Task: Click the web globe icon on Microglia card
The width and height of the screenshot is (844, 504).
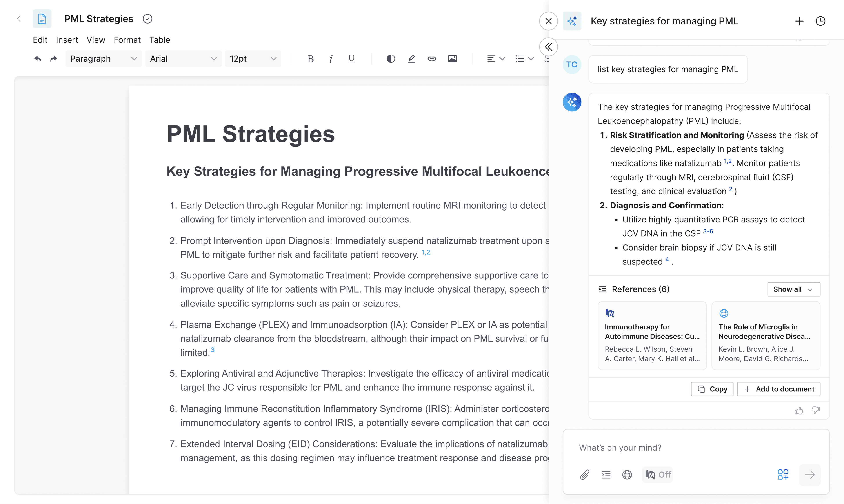Action: [x=724, y=313]
